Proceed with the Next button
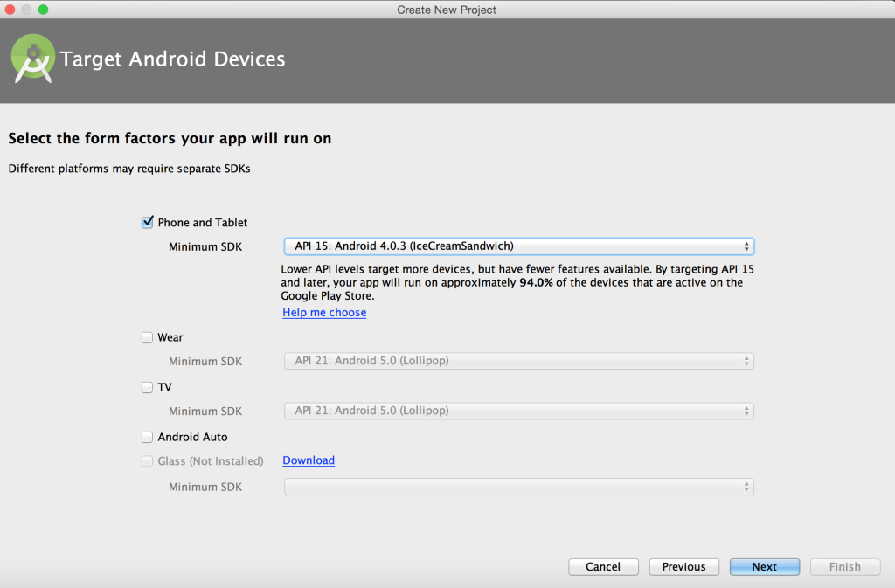This screenshot has height=588, width=895. [x=764, y=566]
